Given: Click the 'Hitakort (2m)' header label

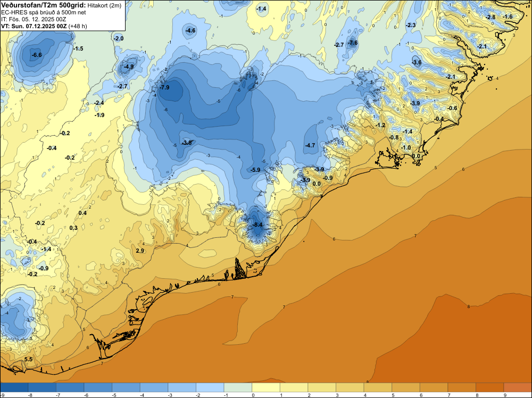Looking at the screenshot, I should [x=104, y=5].
